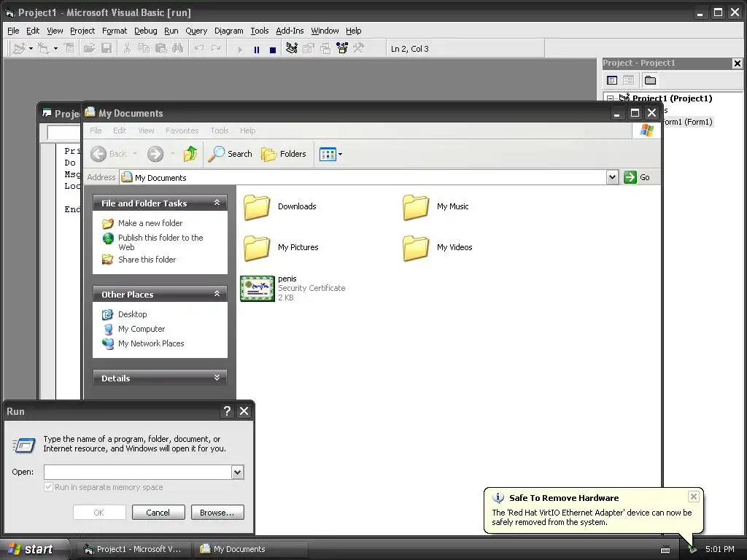Collapse Project1 tree node in Project panel
Image resolution: width=747 pixels, height=560 pixels.
point(610,98)
